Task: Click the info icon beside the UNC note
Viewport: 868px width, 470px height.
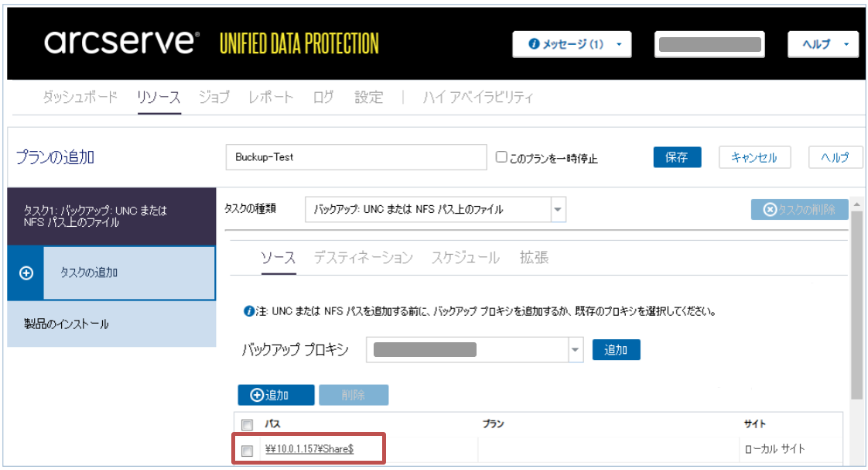Action: click(249, 311)
